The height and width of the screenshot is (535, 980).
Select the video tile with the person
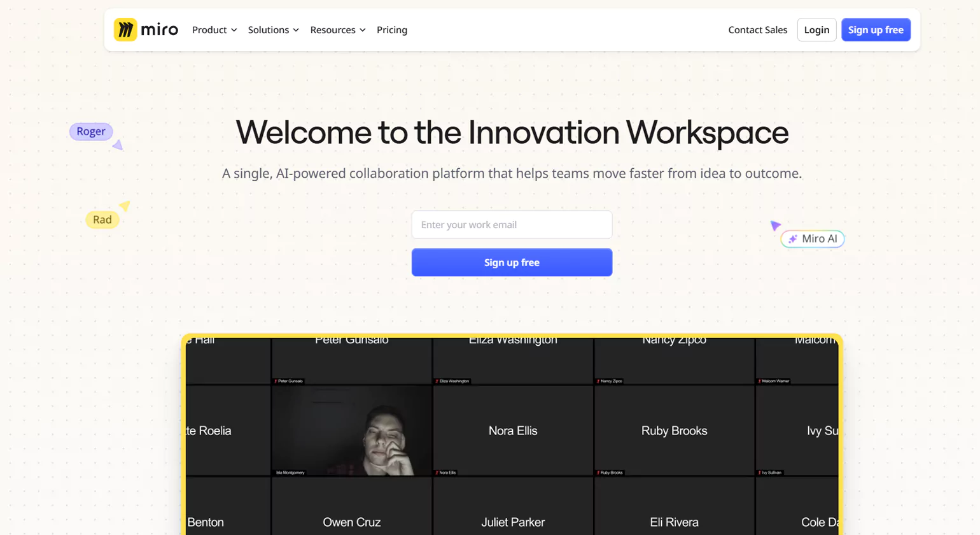pos(352,431)
